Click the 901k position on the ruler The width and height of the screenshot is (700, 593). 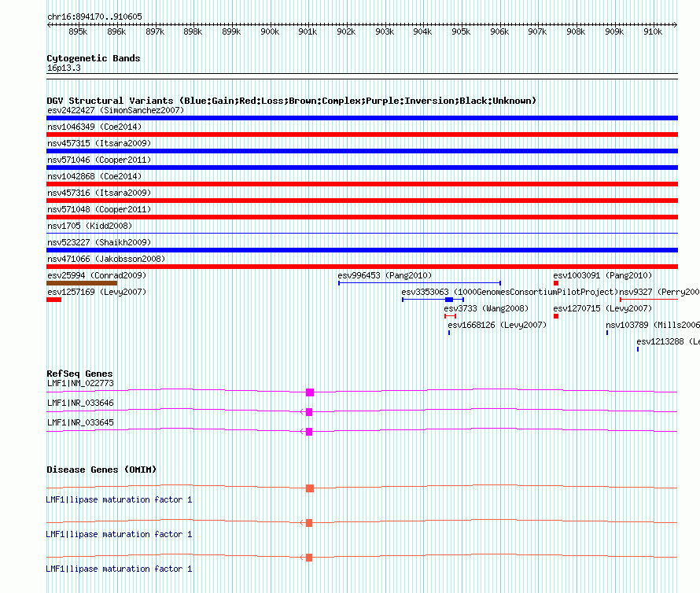[x=308, y=31]
